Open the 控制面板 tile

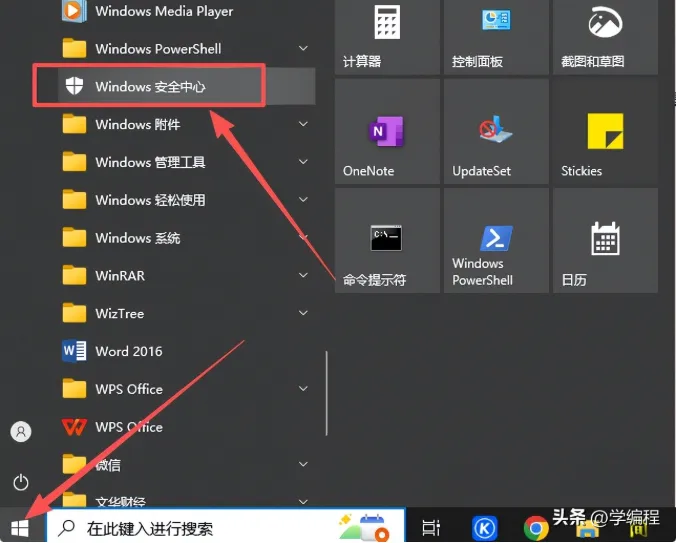[496, 37]
